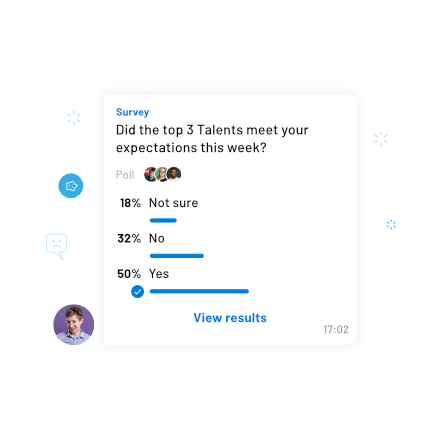Click the sparkle icon near Survey heading
Image resolution: width=445 pixels, height=437 pixels.
[x=74, y=118]
